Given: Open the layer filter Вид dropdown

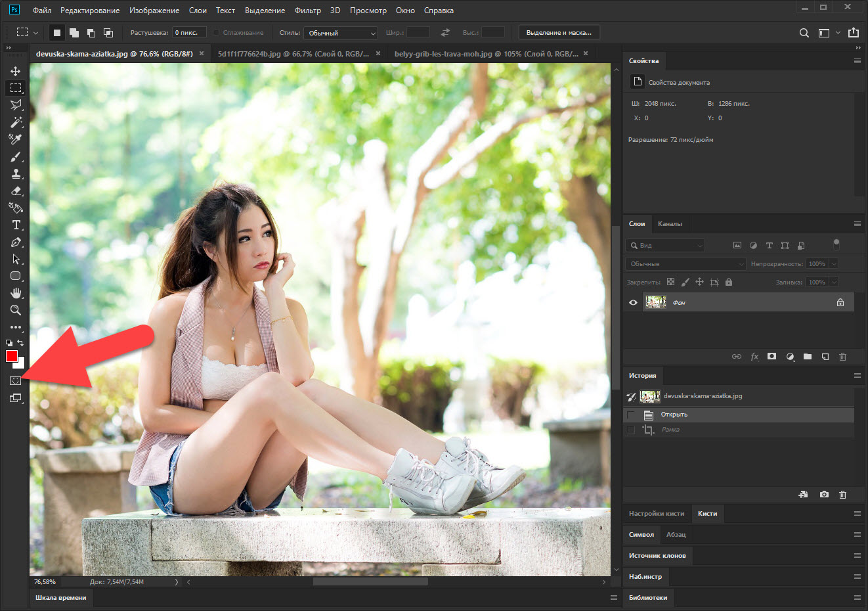Looking at the screenshot, I should pos(666,245).
